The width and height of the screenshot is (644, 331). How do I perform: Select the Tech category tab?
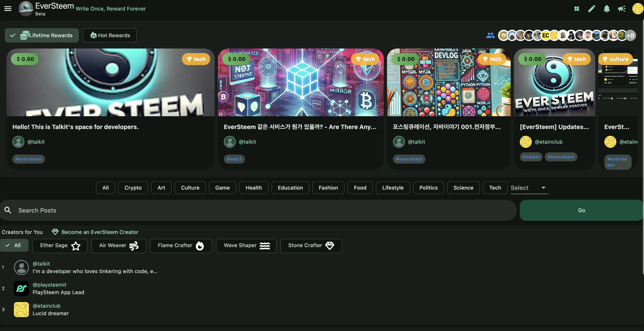coord(495,188)
